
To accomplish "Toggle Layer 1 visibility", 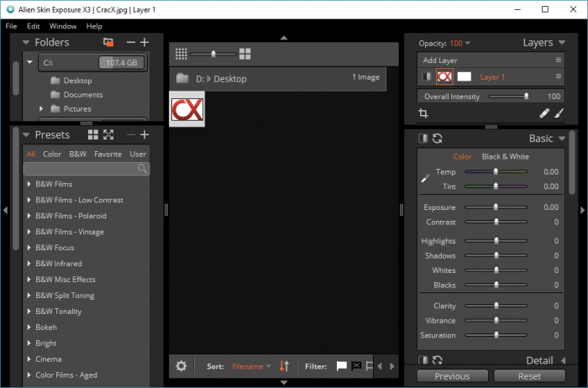I will tap(427, 76).
